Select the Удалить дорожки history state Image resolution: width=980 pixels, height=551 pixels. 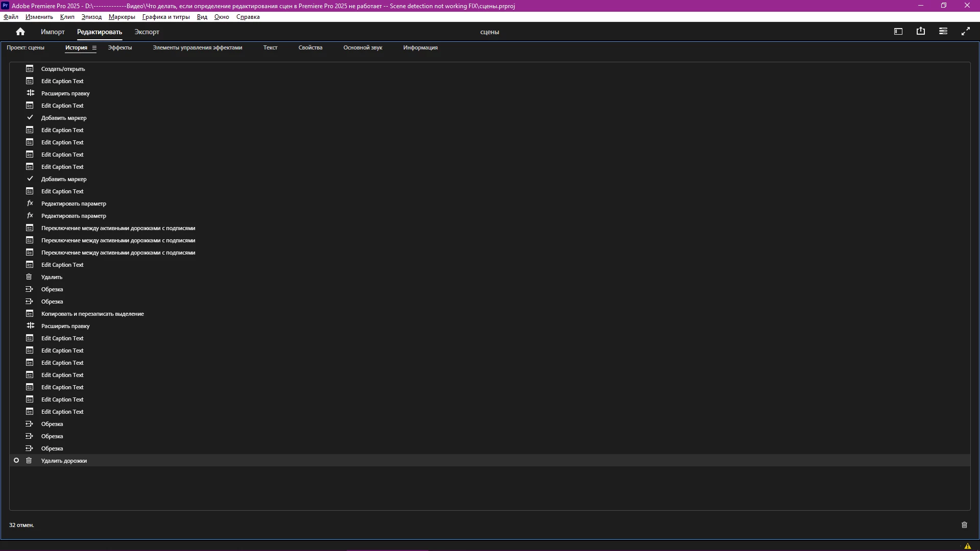(64, 461)
